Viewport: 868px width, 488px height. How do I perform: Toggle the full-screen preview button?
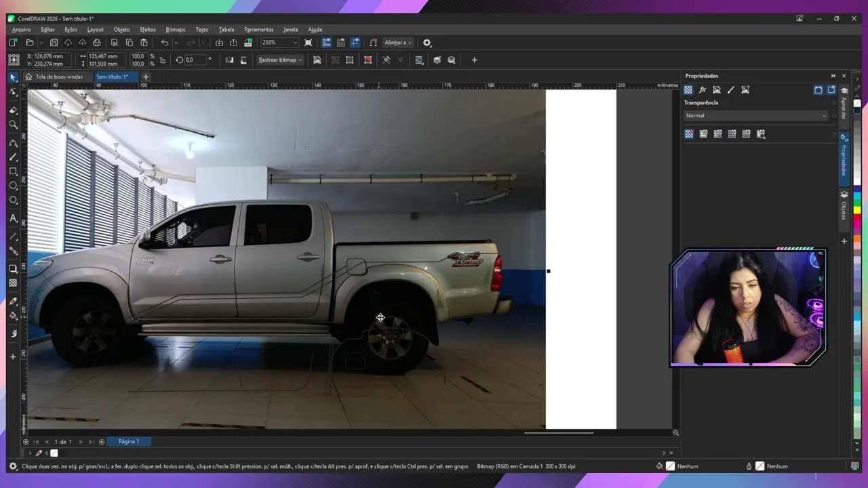tap(309, 43)
